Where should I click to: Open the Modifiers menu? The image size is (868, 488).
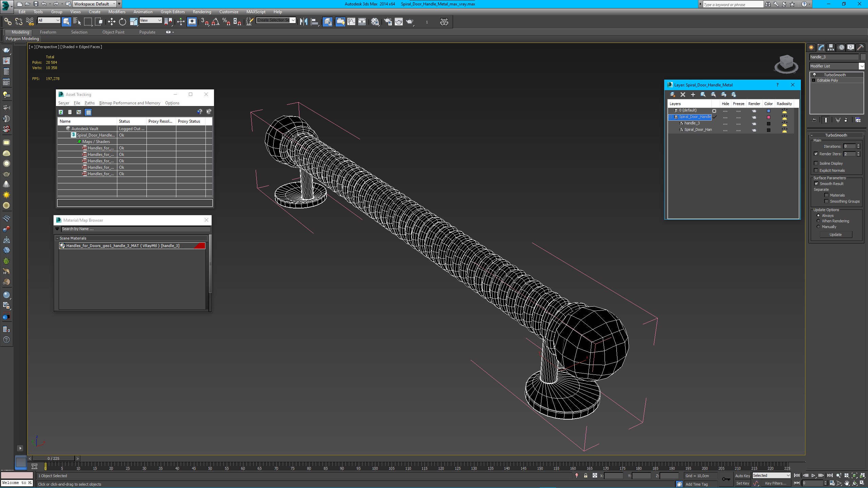[x=117, y=12]
